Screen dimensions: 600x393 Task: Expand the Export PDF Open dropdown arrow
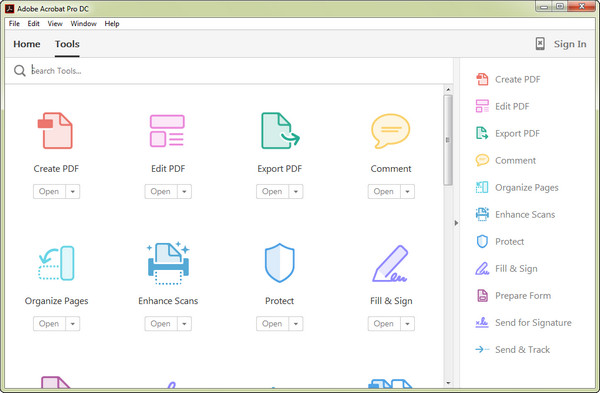(x=296, y=191)
